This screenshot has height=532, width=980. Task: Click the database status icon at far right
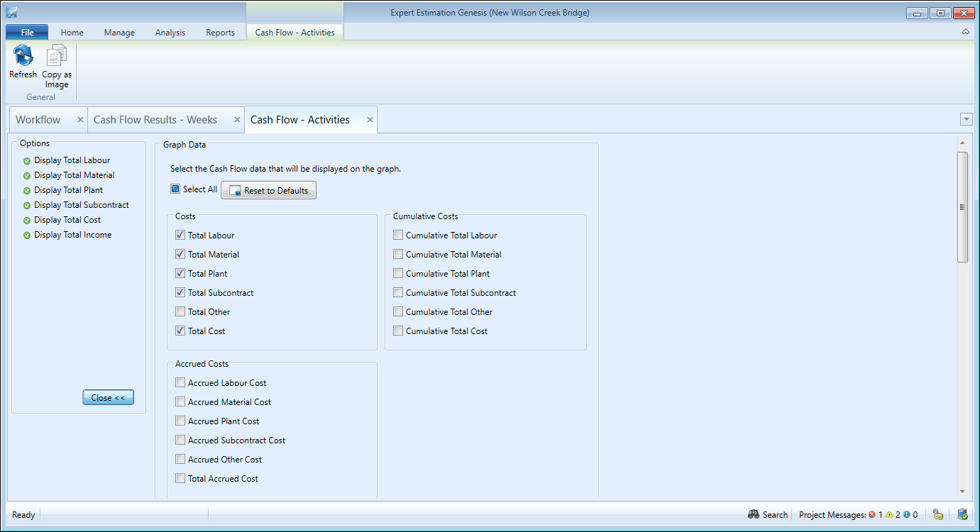(962, 514)
